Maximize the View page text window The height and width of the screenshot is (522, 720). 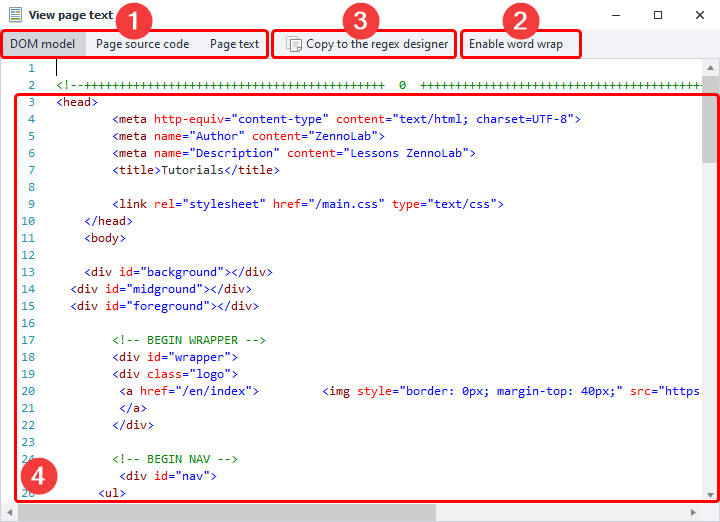click(x=658, y=15)
